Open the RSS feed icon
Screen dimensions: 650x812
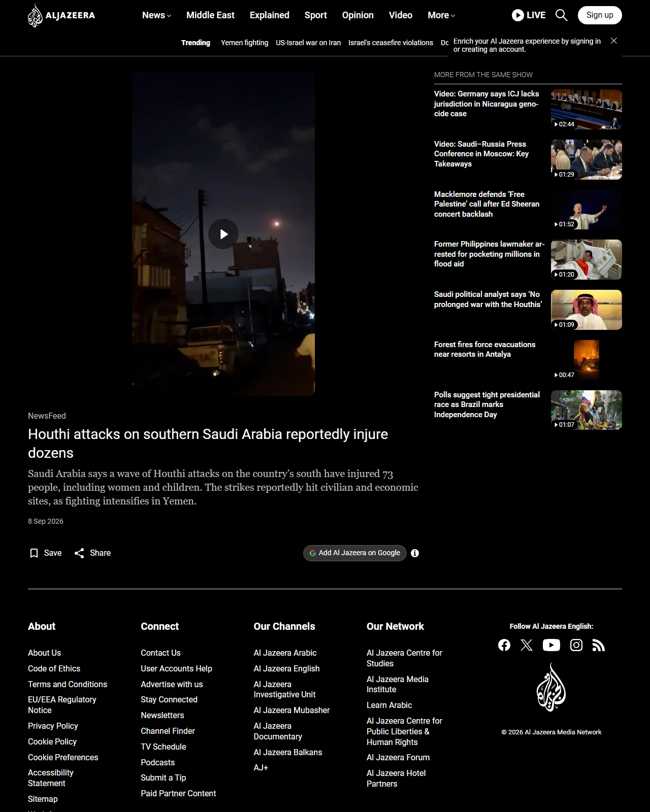pyautogui.click(x=599, y=645)
